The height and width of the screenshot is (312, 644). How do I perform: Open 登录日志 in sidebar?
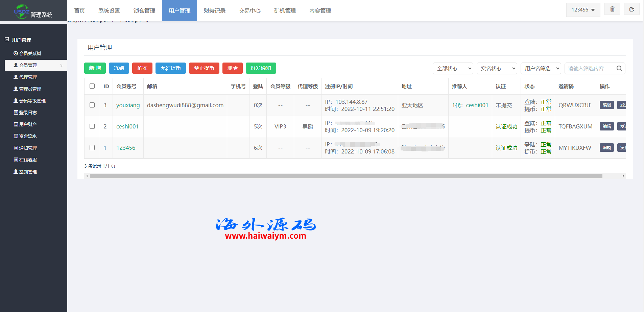(x=28, y=113)
